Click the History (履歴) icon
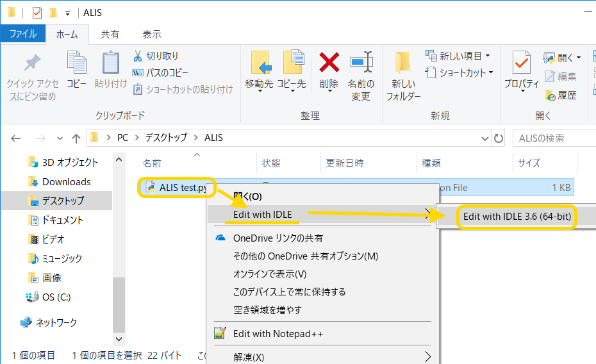Screen dimensions: 596x364 [550, 95]
